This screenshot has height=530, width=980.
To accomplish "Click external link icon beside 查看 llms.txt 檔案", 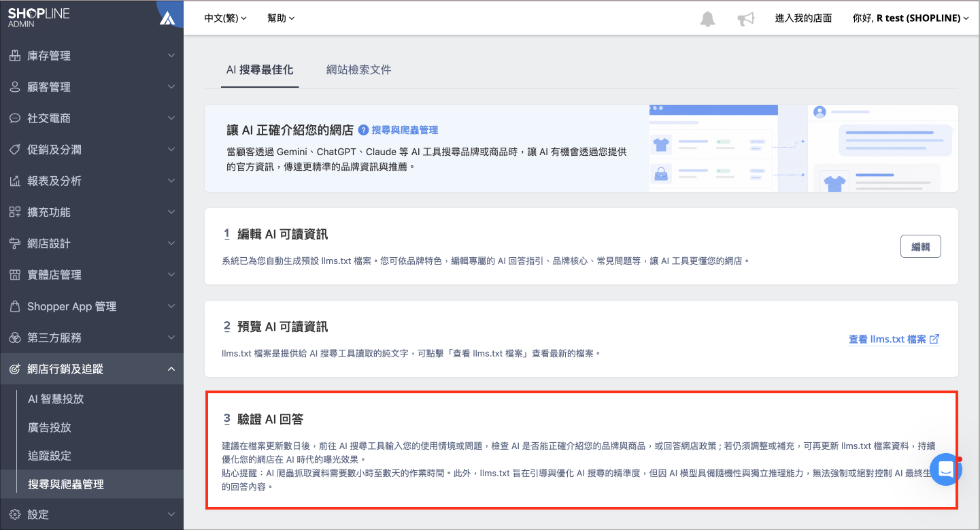I will 934,339.
